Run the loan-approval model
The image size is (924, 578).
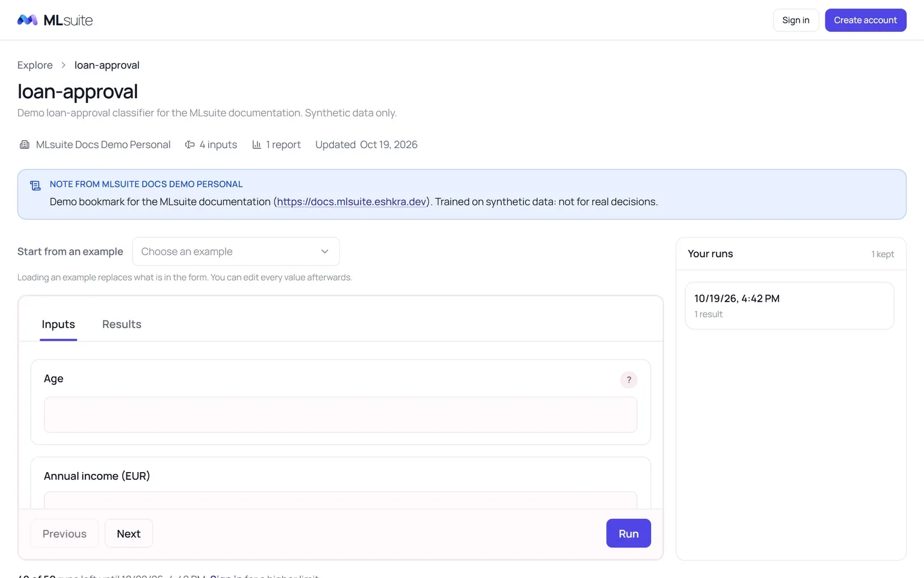[x=629, y=533]
